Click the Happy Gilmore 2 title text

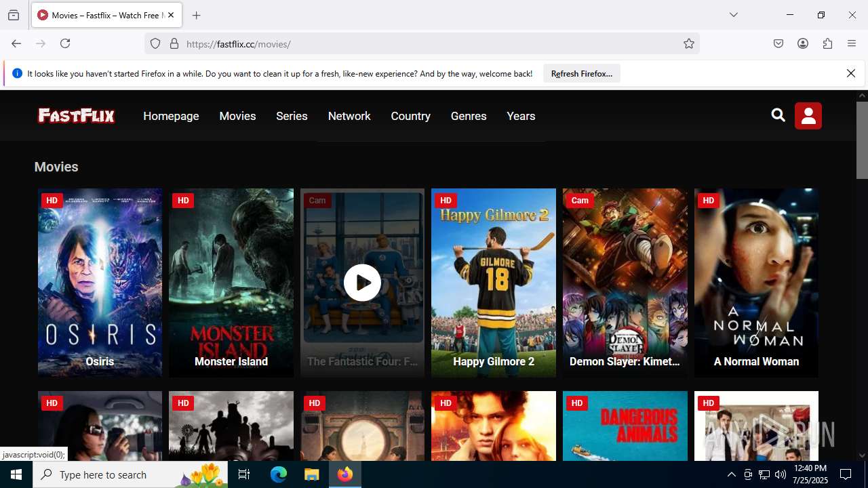(494, 361)
